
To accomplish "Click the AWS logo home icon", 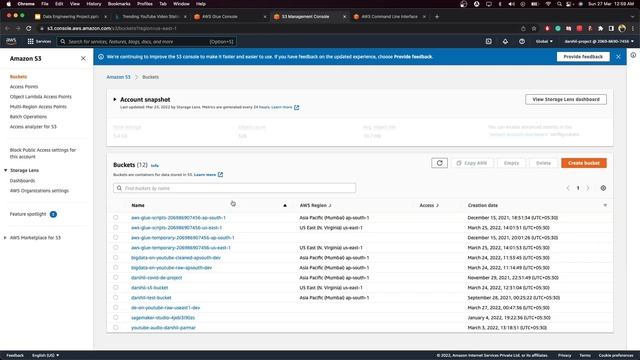I will pos(11,41).
